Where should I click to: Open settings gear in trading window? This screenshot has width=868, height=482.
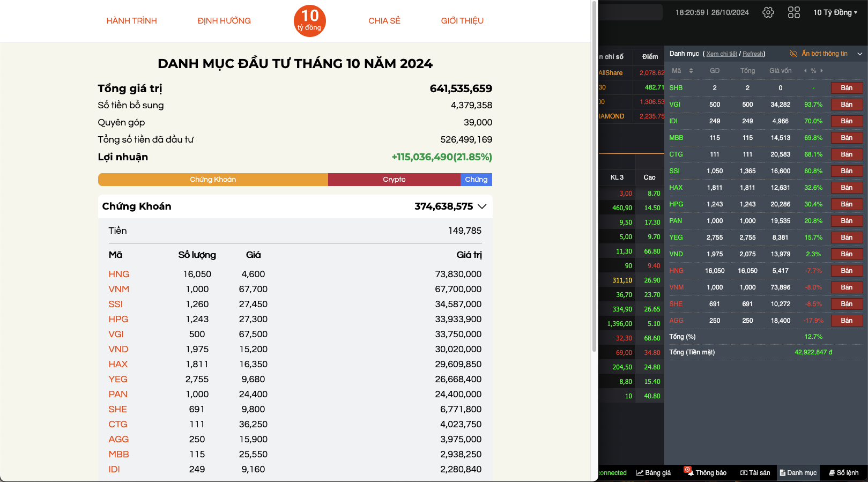[768, 12]
